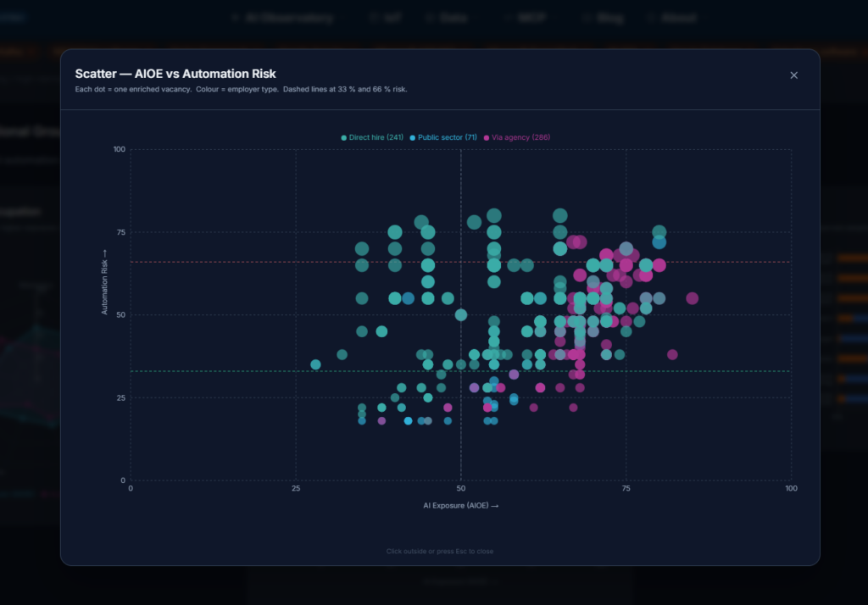868x605 pixels.
Task: Click the Blog icon in the top bar
Action: point(585,17)
